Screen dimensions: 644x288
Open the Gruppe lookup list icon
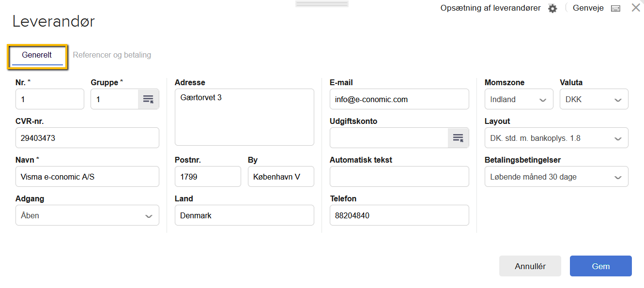(148, 99)
